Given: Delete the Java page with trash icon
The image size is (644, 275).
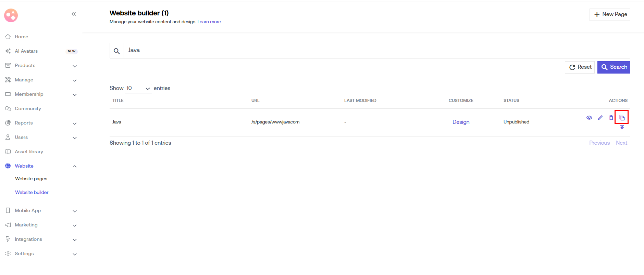Looking at the screenshot, I should coord(611,118).
